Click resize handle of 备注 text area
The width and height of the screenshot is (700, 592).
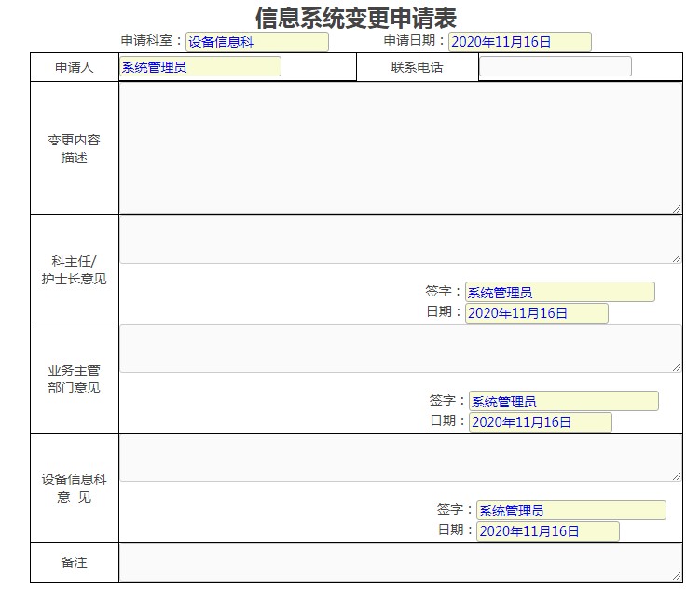coord(677,576)
